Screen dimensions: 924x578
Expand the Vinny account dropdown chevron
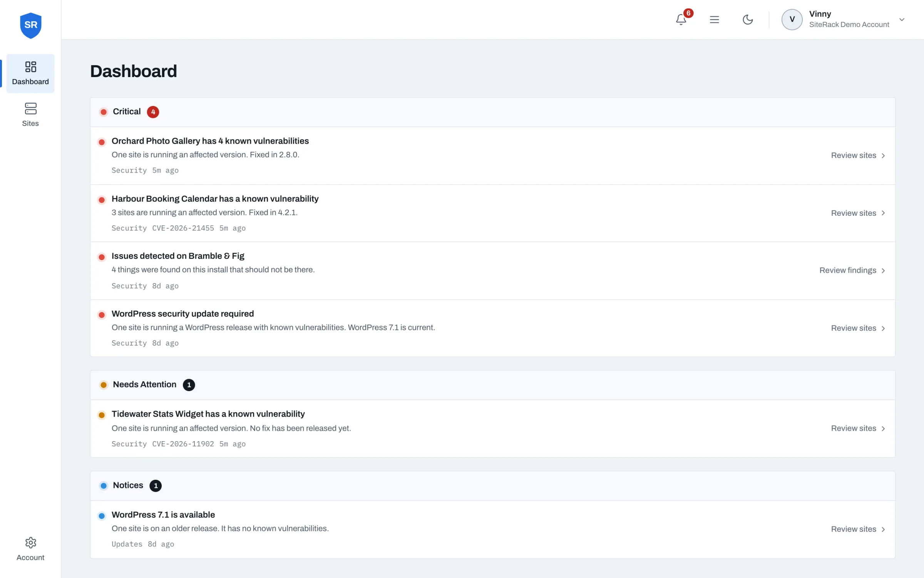coord(902,20)
